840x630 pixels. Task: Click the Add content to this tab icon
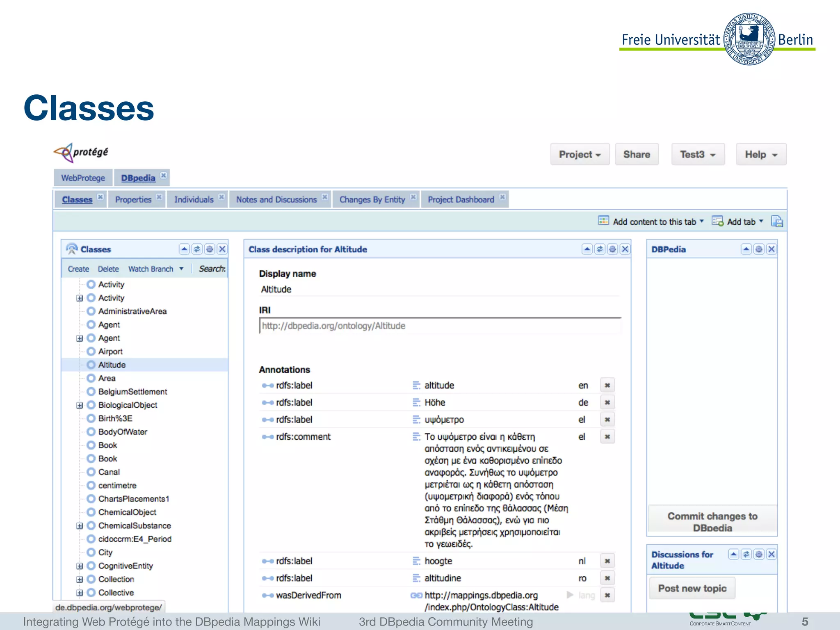603,221
